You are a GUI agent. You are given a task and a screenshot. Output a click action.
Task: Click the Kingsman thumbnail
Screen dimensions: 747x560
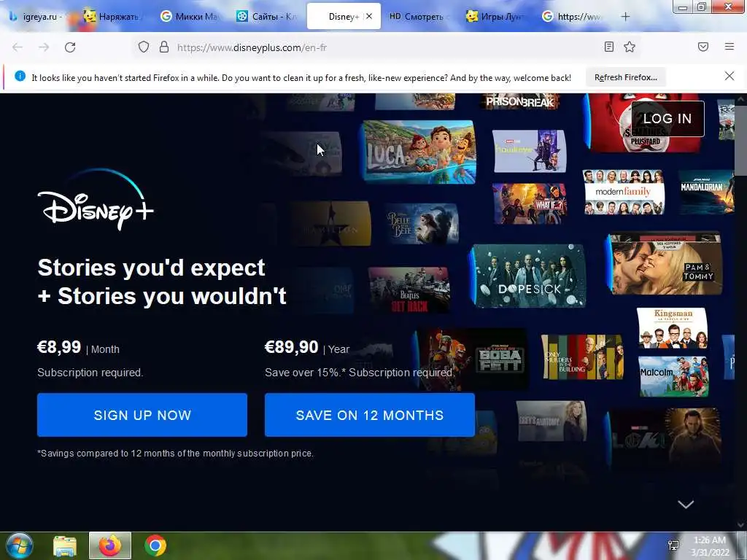[x=673, y=328]
